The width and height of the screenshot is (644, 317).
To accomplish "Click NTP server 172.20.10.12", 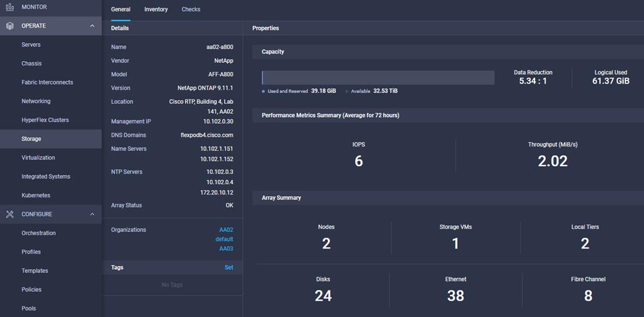I will [217, 192].
